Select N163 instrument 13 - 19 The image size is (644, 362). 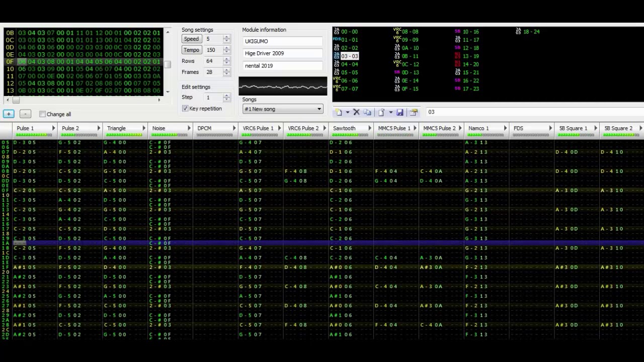467,56
